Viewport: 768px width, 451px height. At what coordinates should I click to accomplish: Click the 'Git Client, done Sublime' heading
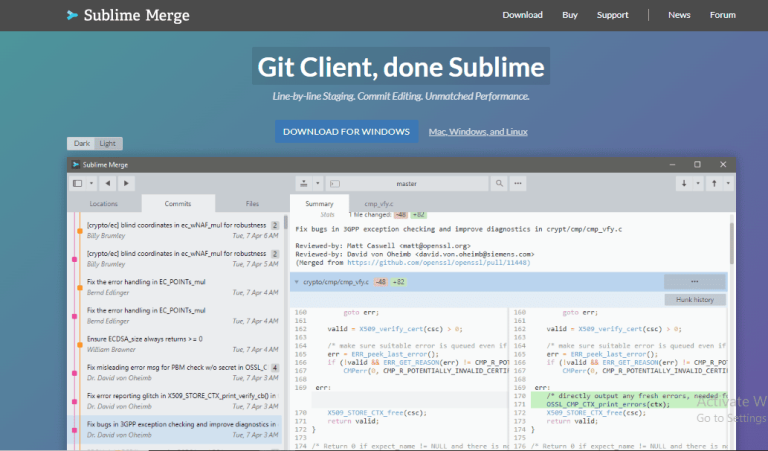point(401,67)
